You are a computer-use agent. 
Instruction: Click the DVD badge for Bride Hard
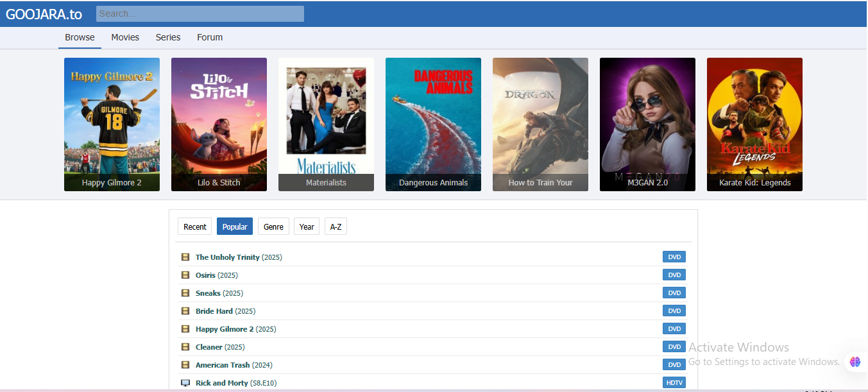(674, 311)
